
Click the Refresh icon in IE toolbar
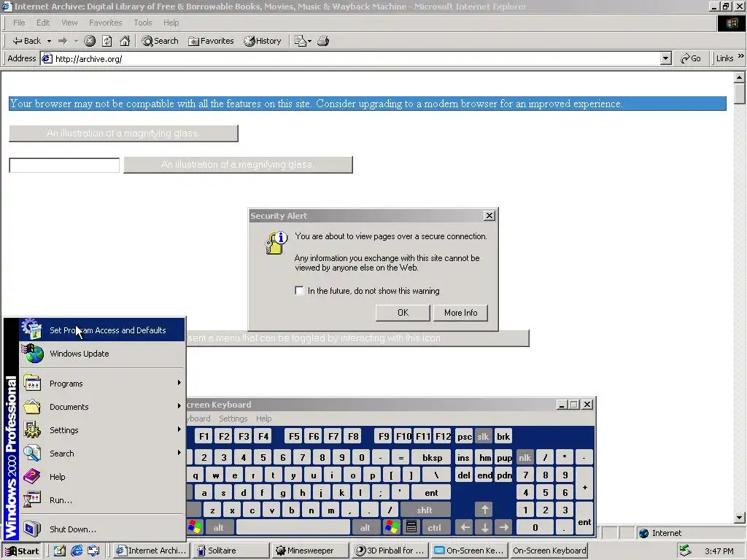(x=107, y=41)
